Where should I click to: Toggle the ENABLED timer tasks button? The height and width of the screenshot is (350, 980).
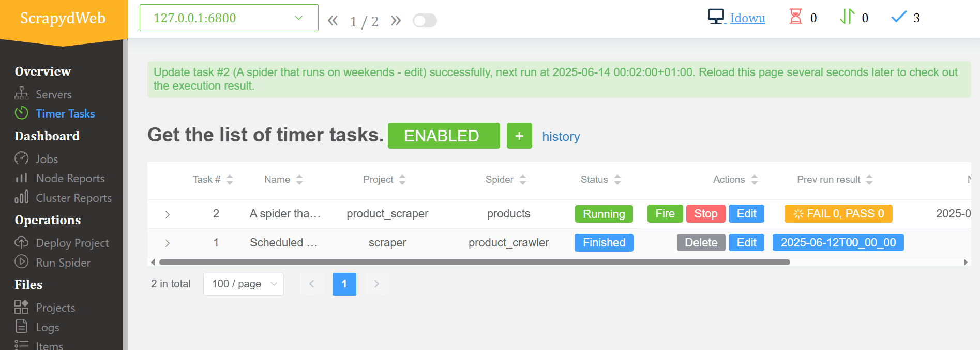click(444, 136)
